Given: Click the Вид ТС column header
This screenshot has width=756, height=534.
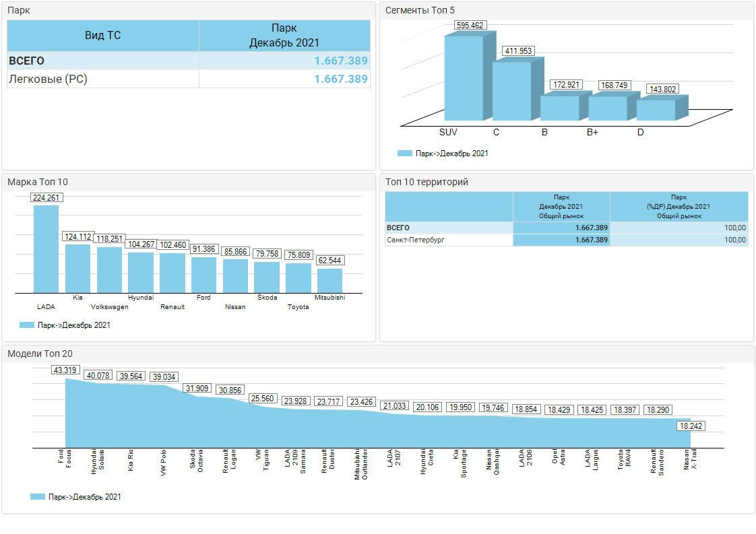Looking at the screenshot, I should 103,35.
